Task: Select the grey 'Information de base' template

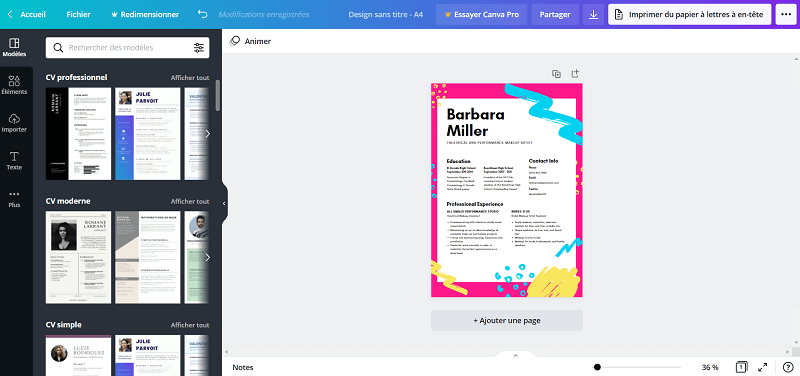Action: tap(148, 257)
